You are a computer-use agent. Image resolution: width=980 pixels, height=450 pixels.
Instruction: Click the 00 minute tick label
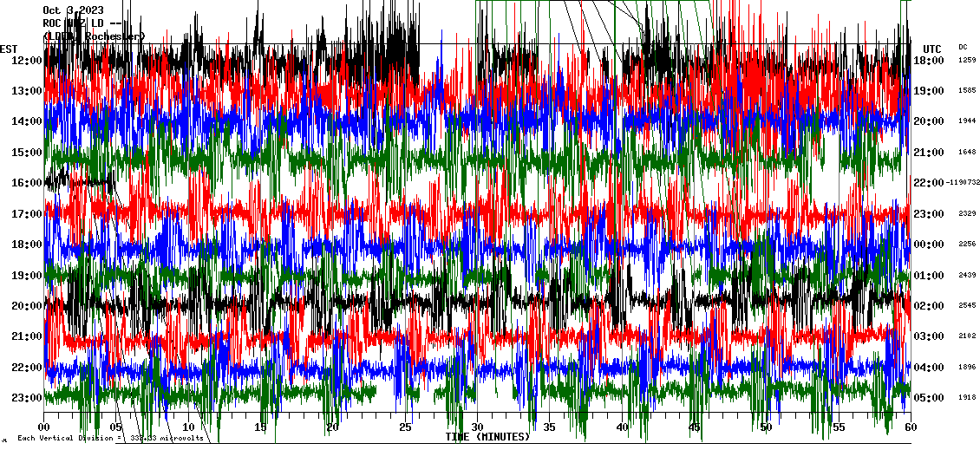click(x=44, y=427)
